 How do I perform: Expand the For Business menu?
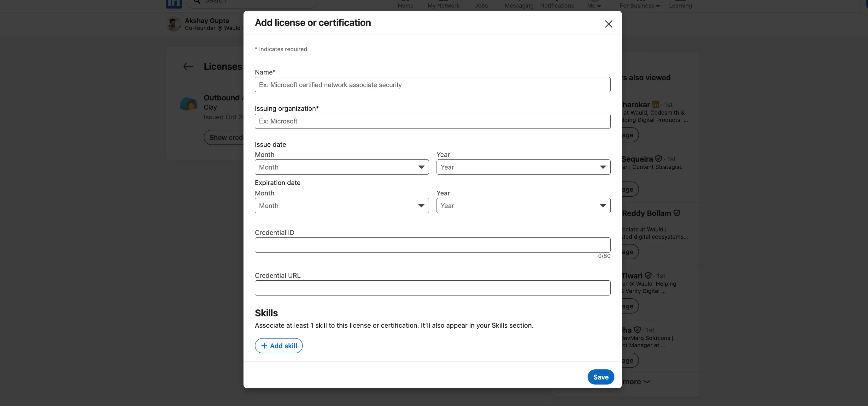(x=640, y=5)
